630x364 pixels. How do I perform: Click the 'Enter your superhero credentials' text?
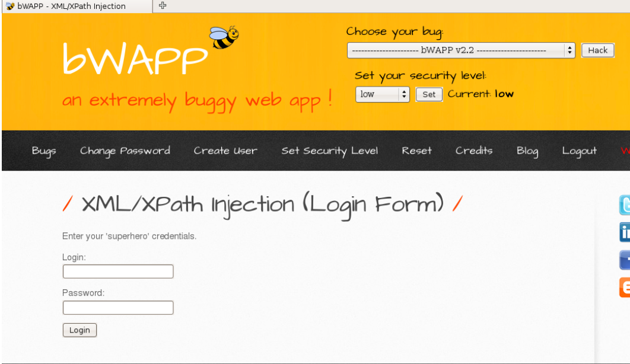tap(129, 236)
